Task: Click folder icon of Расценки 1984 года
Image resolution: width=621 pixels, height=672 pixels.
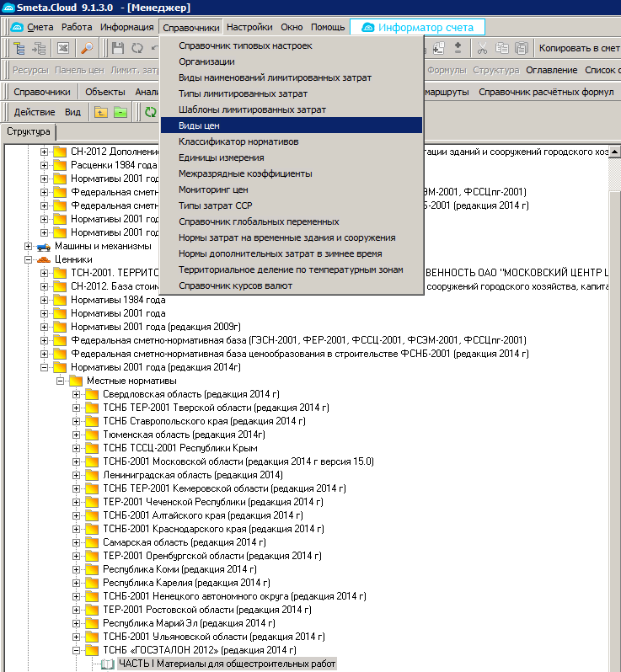Action: coord(60,165)
